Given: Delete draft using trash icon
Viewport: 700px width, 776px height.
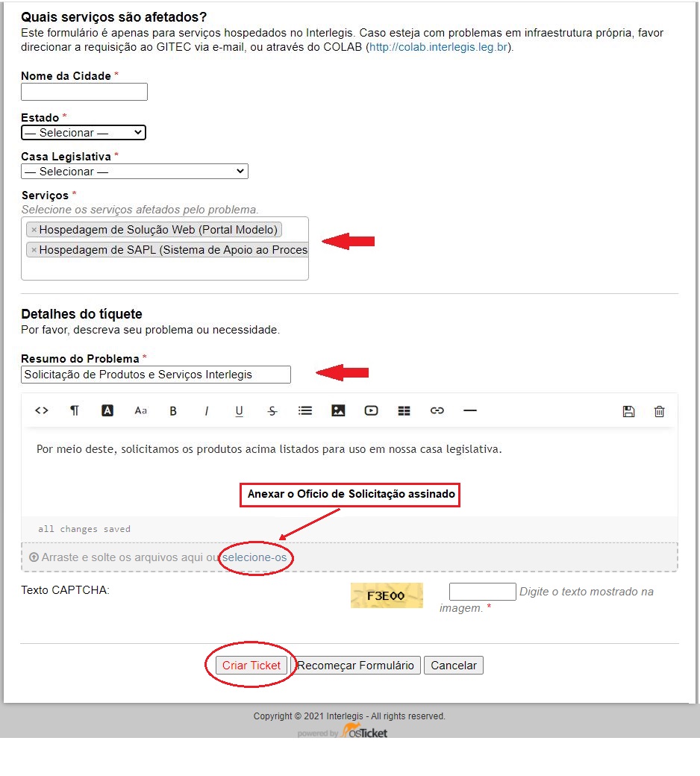Looking at the screenshot, I should pyautogui.click(x=659, y=411).
